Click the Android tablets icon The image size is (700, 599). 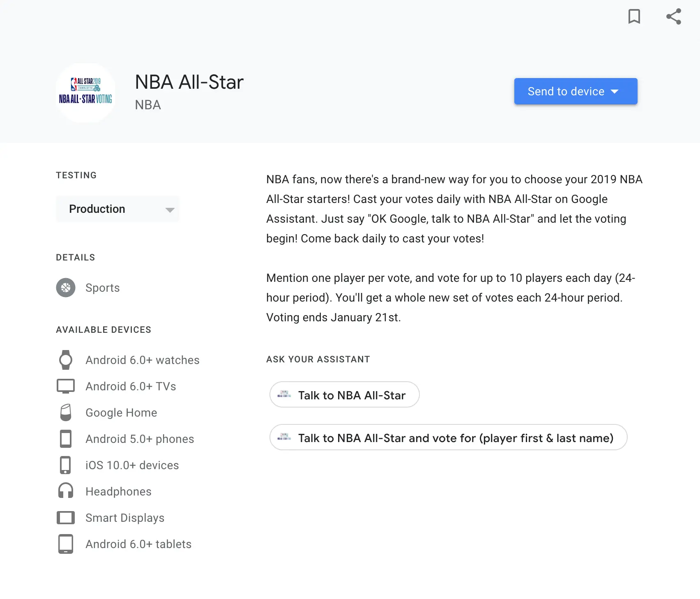tap(66, 544)
